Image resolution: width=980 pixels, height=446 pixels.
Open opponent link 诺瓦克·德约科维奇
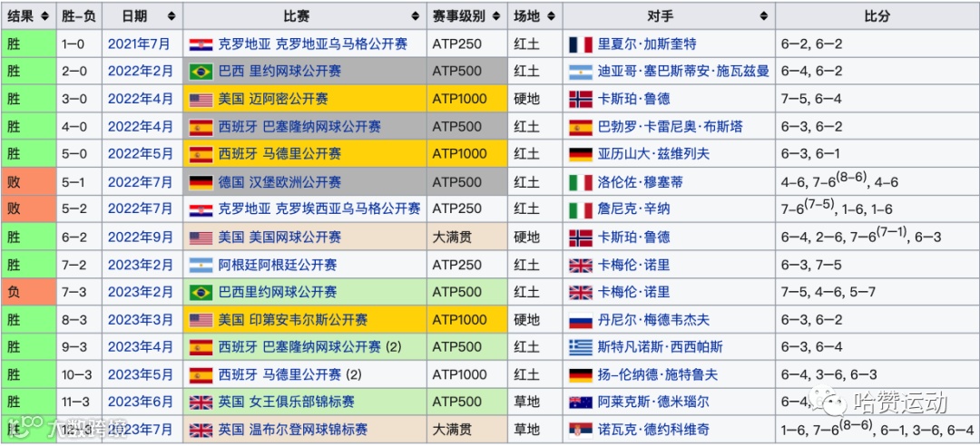(653, 431)
